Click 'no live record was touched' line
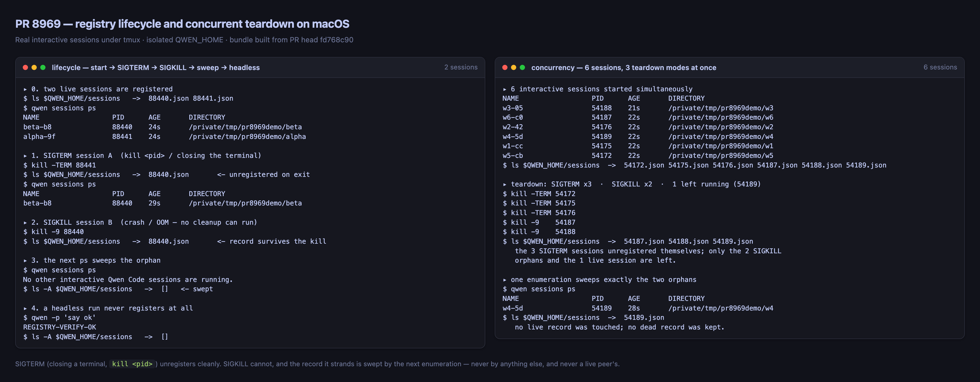 pos(620,327)
